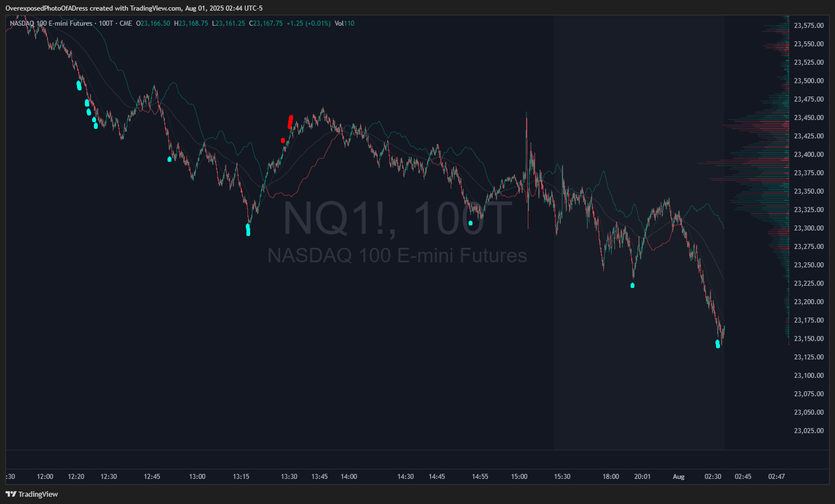Click the 15:30 time axis label

[562, 477]
